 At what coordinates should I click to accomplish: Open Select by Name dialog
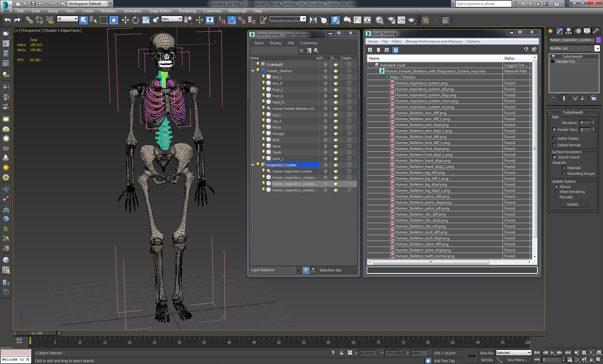93,20
